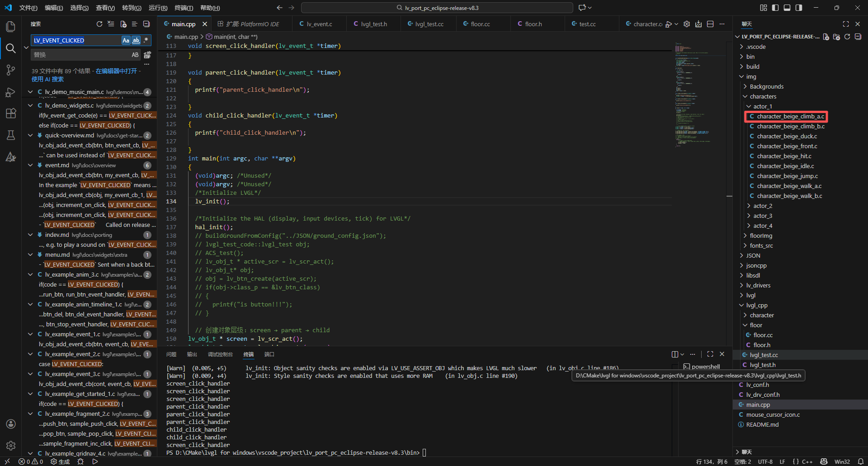The height and width of the screenshot is (466, 868).
Task: Collapse all folders in explorer
Action: point(858,37)
